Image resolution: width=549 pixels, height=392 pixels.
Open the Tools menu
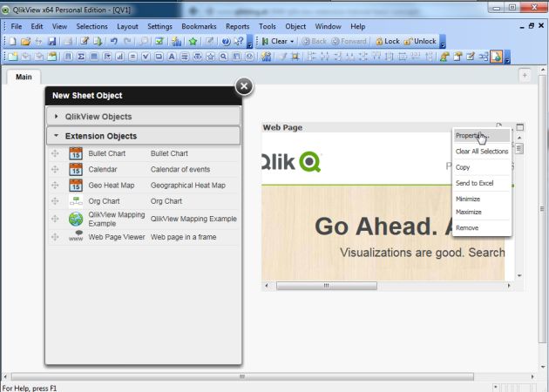coord(268,27)
